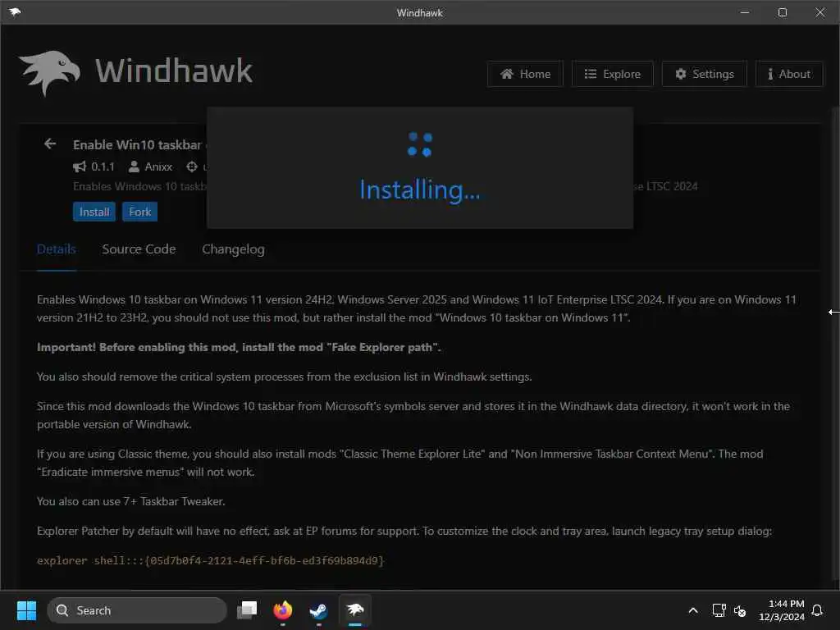Click the Install button

coord(94,212)
